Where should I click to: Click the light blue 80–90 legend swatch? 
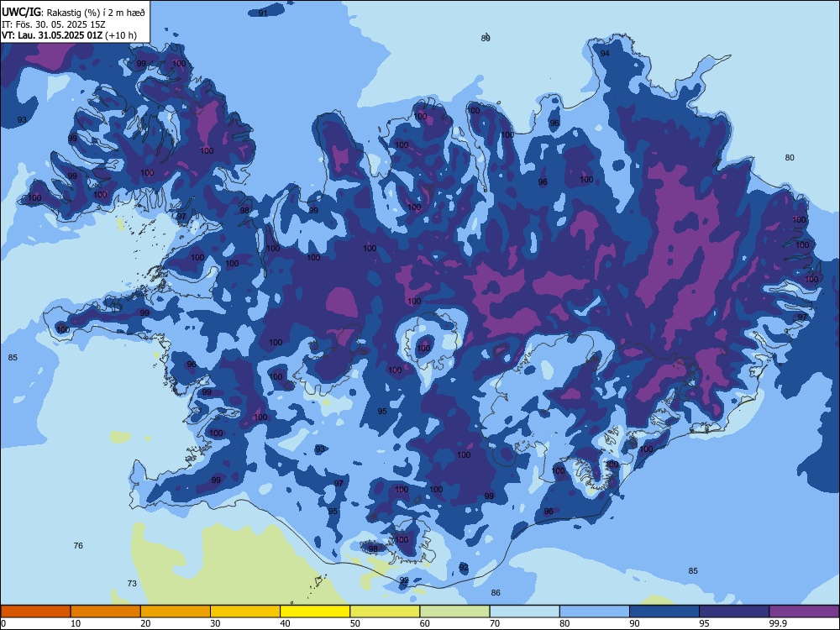(x=595, y=612)
